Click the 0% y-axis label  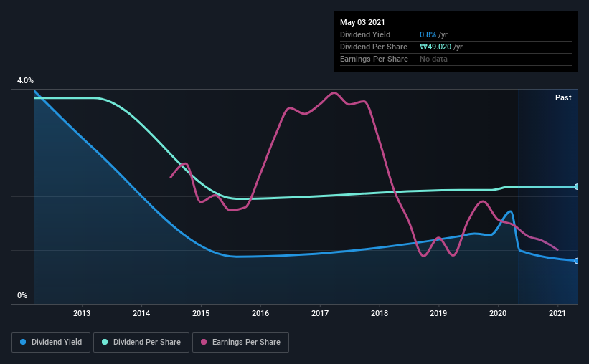[22, 295]
